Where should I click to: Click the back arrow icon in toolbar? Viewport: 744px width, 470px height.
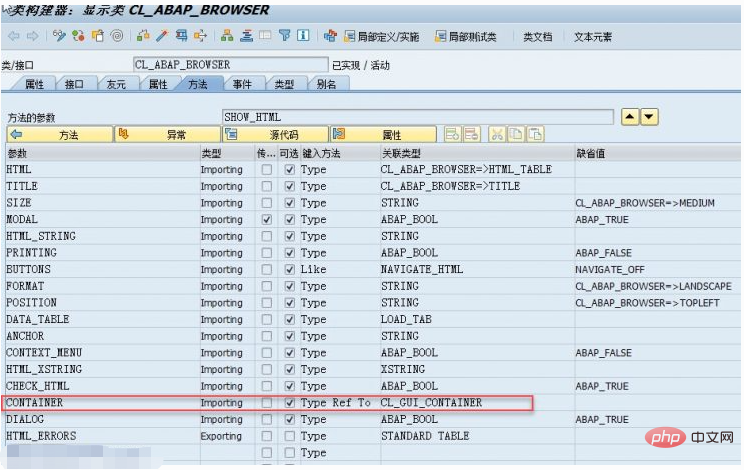[14, 36]
